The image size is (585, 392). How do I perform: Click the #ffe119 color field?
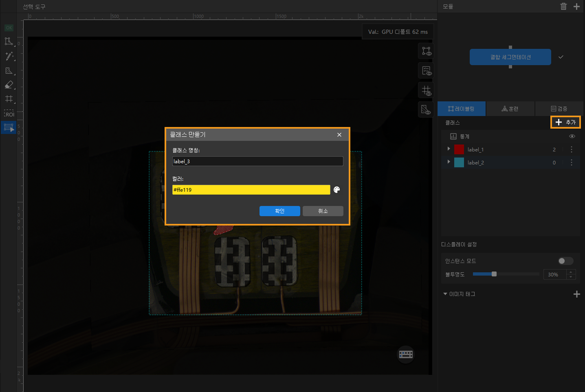pyautogui.click(x=251, y=190)
